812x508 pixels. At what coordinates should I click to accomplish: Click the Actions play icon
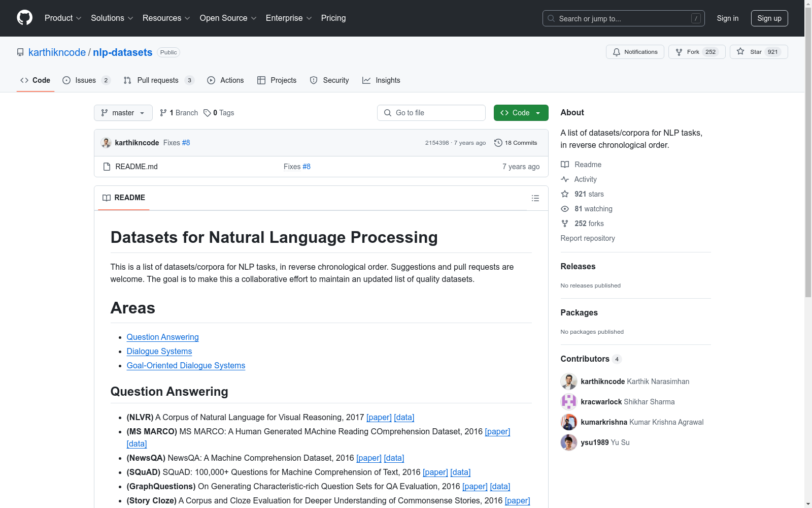(x=211, y=80)
